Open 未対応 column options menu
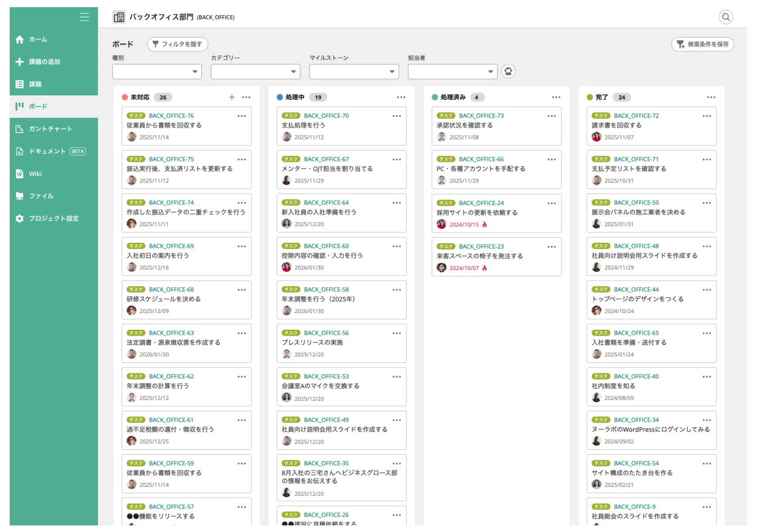This screenshot has height=532, width=757. 246,97
